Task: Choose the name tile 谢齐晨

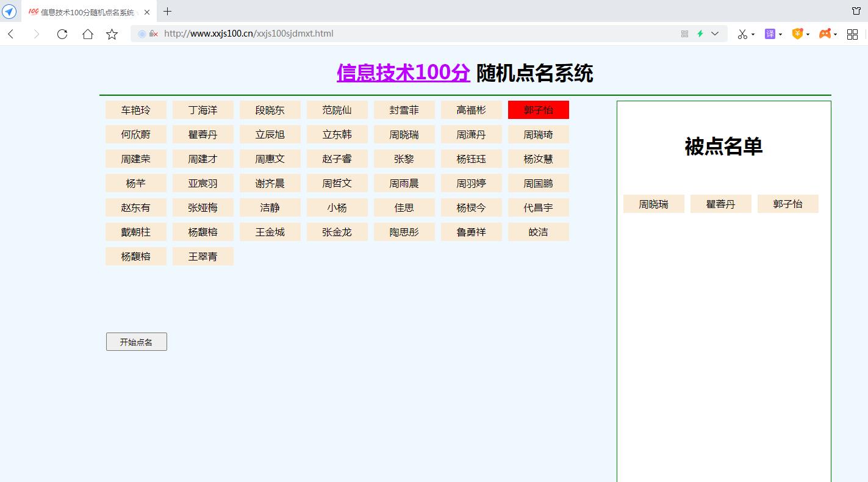Action: 270,183
